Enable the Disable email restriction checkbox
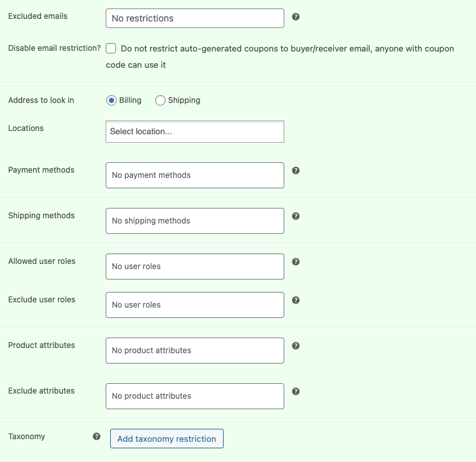 tap(112, 48)
